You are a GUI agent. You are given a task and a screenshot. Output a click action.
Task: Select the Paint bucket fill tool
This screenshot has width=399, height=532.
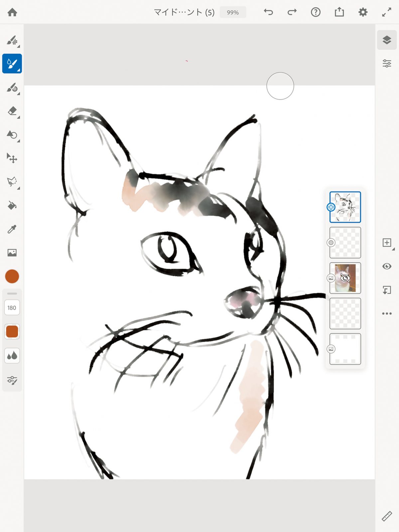(x=12, y=205)
